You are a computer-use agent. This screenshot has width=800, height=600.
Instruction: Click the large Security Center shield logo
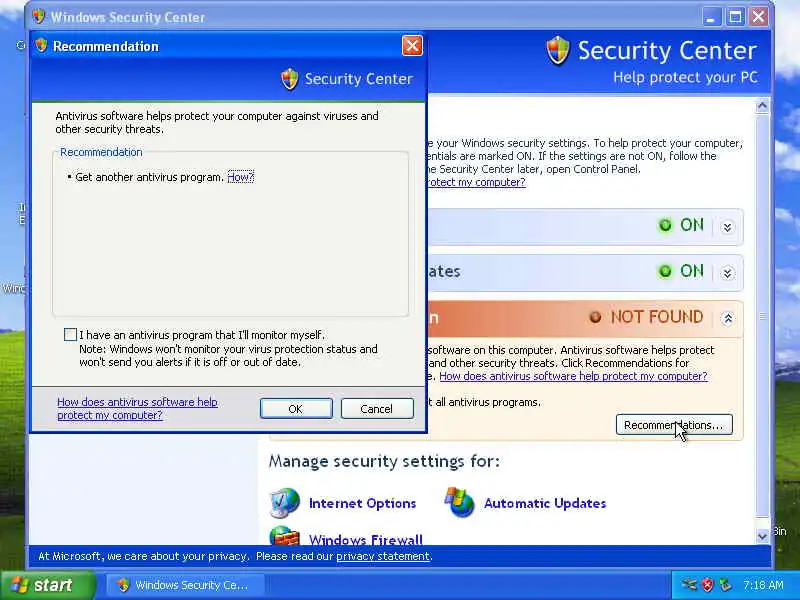pos(558,51)
